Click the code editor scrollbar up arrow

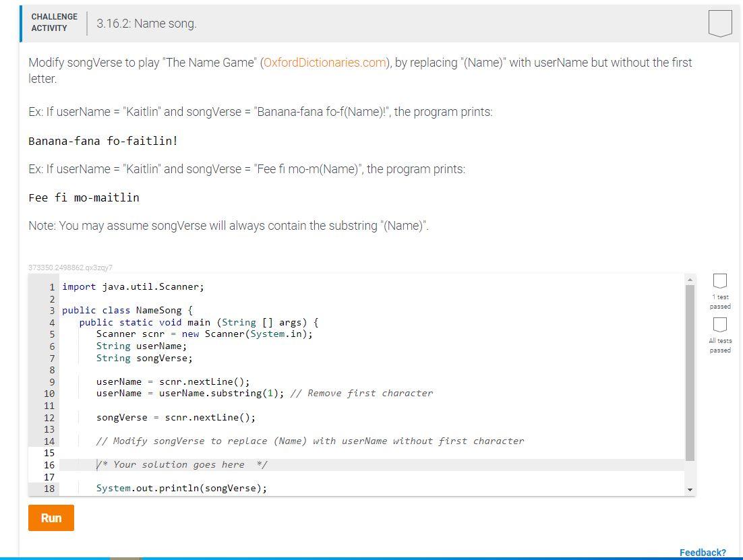(x=691, y=278)
